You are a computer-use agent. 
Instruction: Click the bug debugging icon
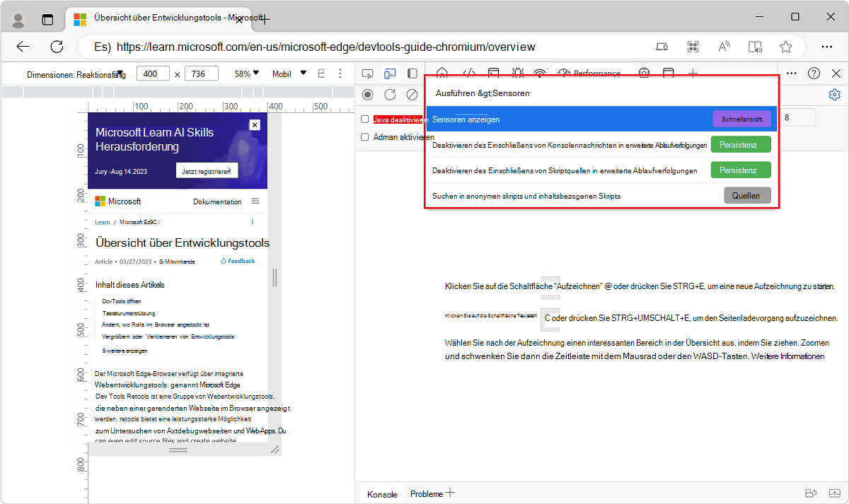click(518, 73)
